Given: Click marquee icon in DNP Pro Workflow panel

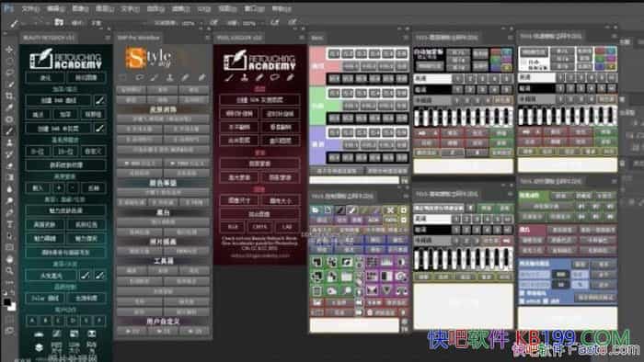Looking at the screenshot, I should pos(123,77).
